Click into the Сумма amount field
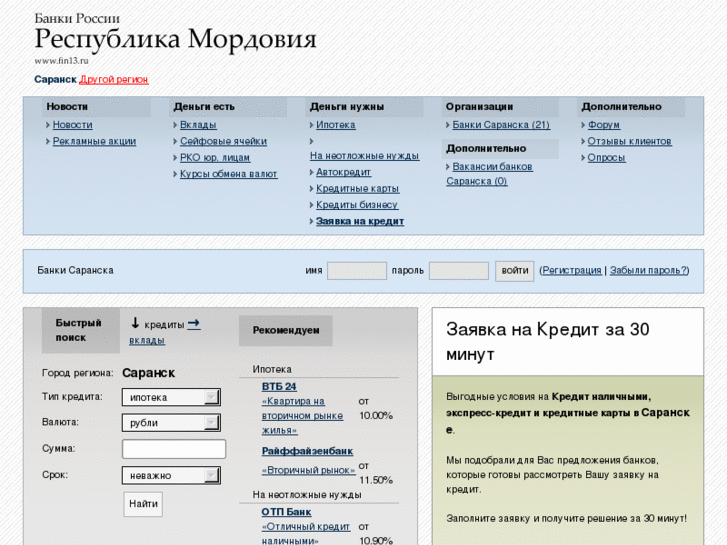Screen dimensions: 727x545 click(x=173, y=449)
